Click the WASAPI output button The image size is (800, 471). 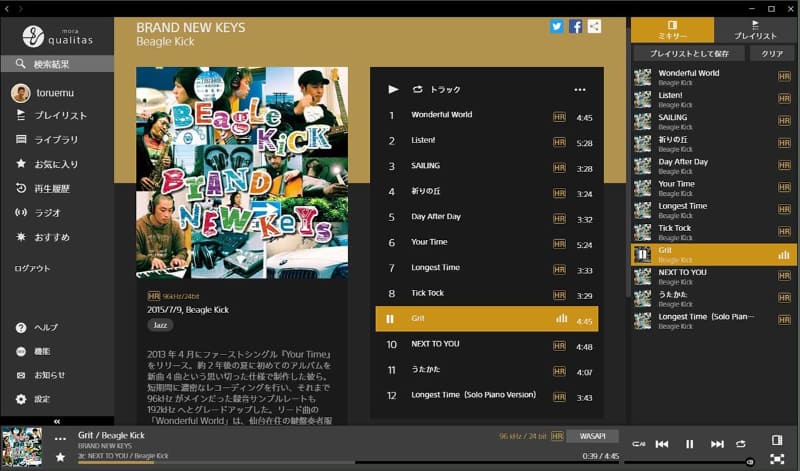tap(592, 436)
